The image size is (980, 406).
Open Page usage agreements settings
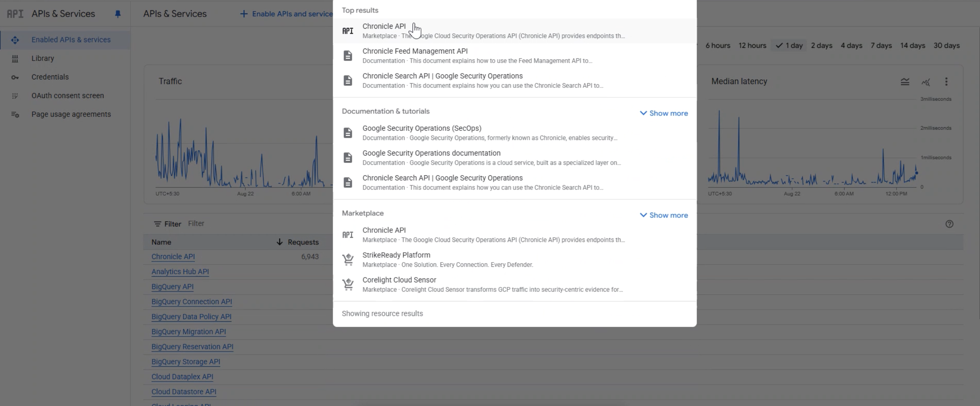pos(71,114)
